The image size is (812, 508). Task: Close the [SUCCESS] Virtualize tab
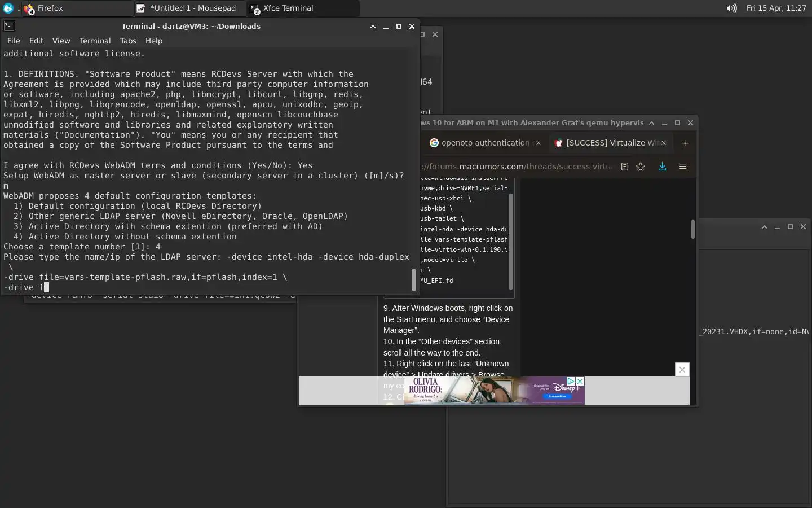coord(664,143)
